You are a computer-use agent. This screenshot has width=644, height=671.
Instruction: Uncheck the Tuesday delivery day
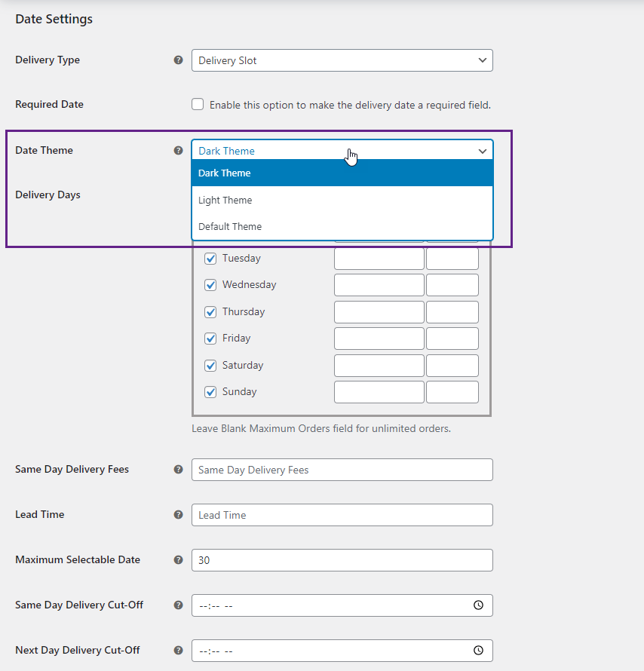tap(210, 259)
